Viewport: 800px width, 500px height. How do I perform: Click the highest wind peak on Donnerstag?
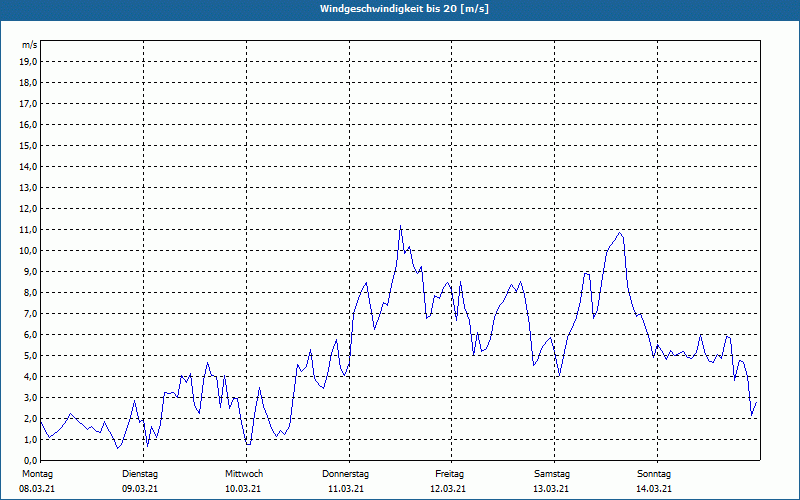tap(400, 226)
